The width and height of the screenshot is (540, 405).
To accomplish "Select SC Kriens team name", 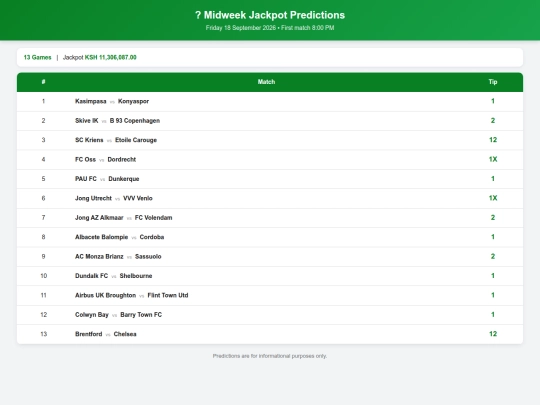I will coord(89,140).
